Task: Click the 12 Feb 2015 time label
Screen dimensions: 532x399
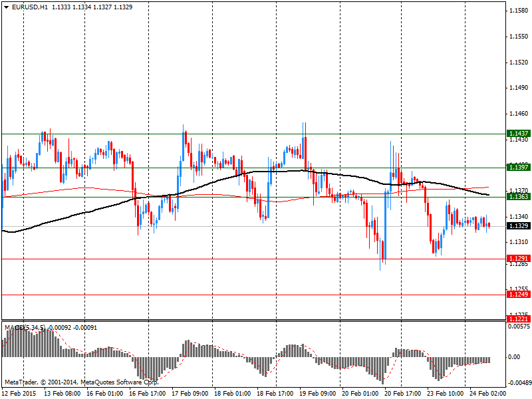Action: [x=19, y=394]
